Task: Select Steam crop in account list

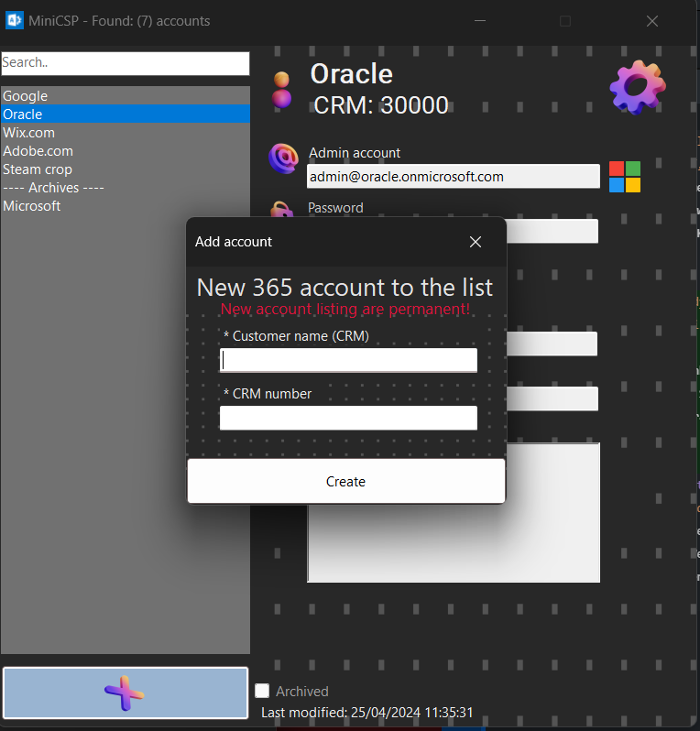Action: pyautogui.click(x=125, y=169)
